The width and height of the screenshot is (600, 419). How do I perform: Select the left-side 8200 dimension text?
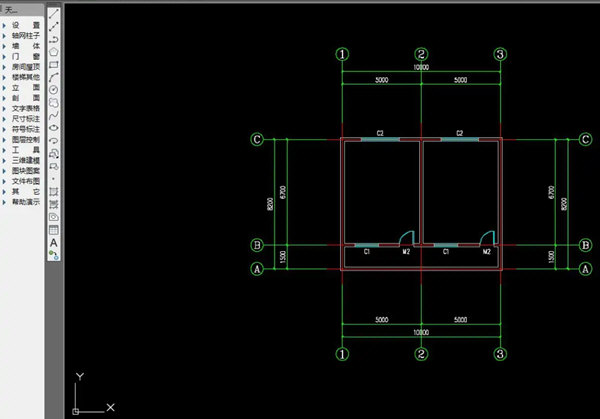(270, 204)
